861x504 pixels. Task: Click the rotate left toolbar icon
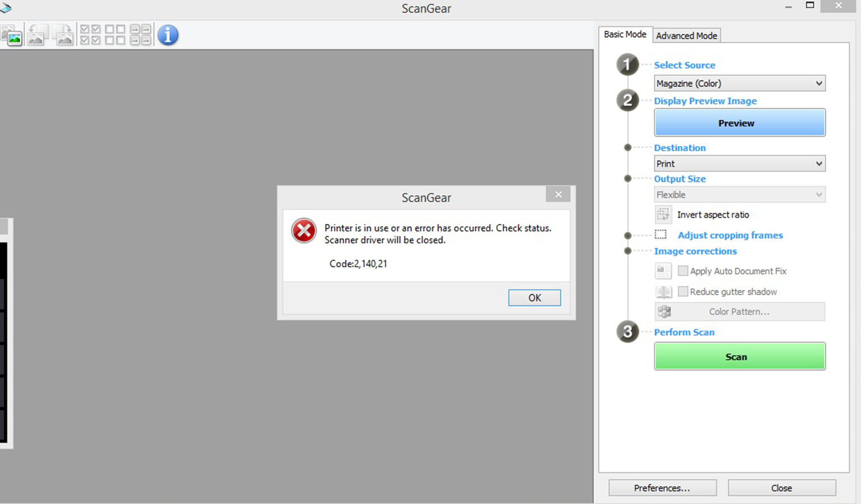point(36,35)
